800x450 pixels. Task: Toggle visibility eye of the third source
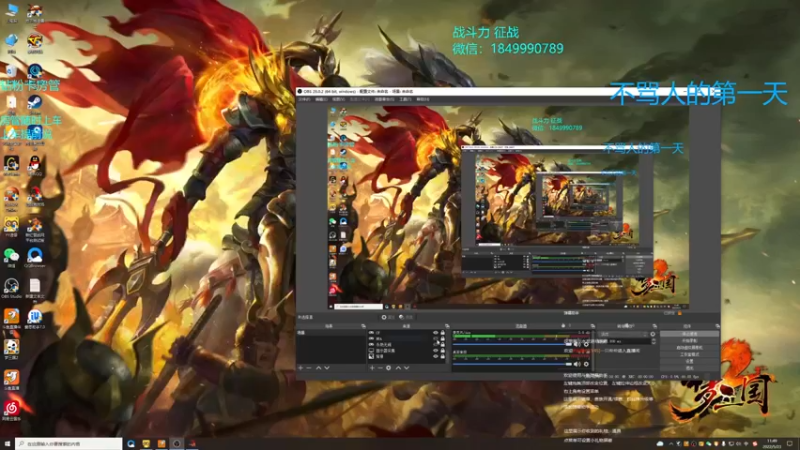[435, 344]
